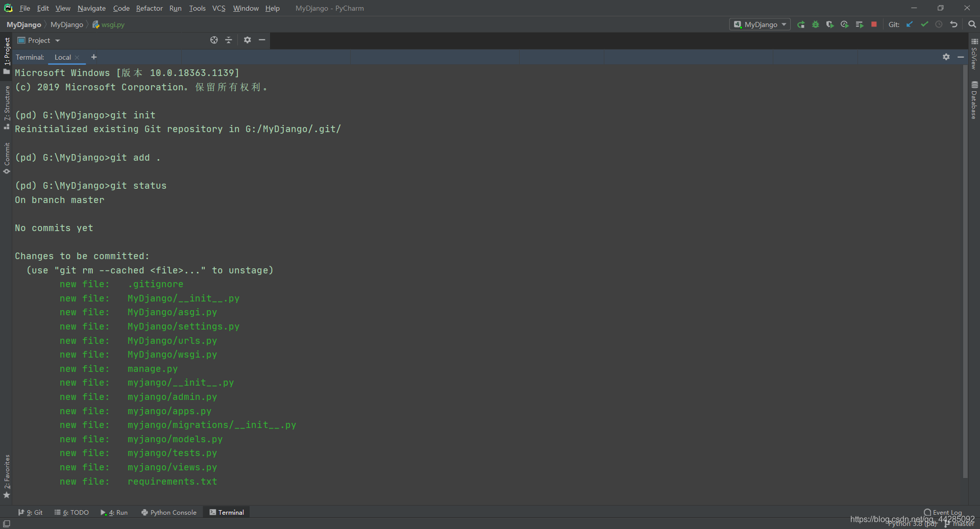Screen dimensions: 980x529
Task: Click the Git rollback arrow icon
Action: tap(953, 24)
